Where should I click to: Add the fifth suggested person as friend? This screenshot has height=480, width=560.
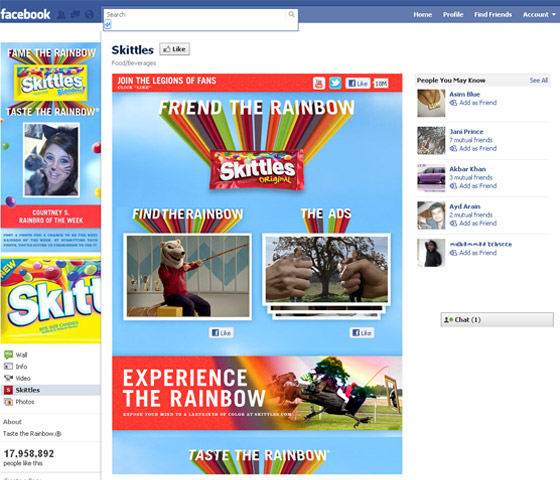(473, 253)
